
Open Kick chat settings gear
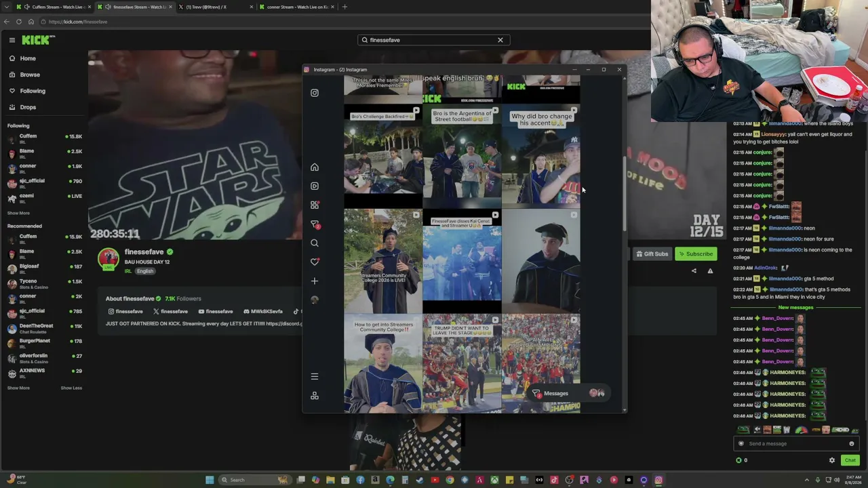832,460
